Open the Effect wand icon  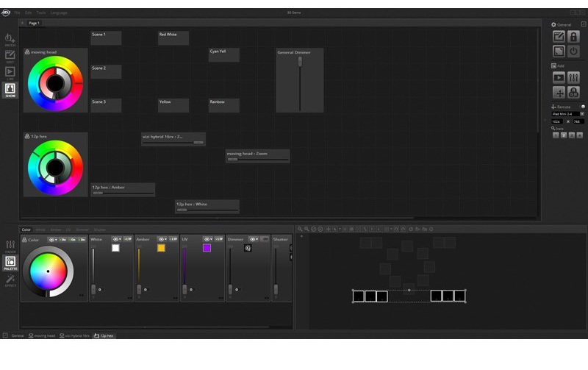click(10, 280)
